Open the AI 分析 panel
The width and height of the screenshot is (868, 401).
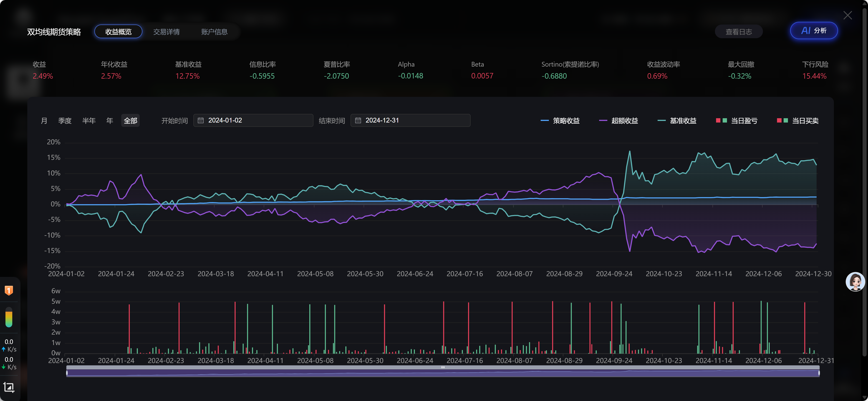pos(814,31)
